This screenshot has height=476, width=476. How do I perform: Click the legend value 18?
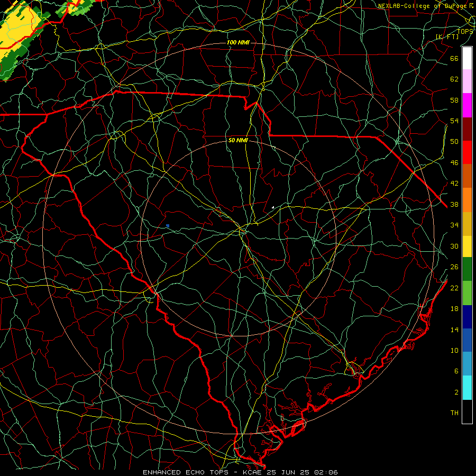point(454,308)
